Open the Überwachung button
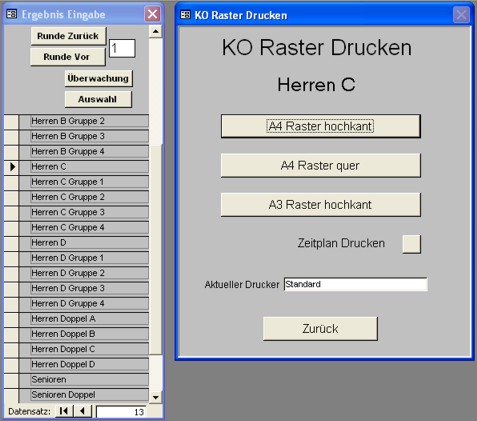The height and width of the screenshot is (421, 477). coord(98,79)
